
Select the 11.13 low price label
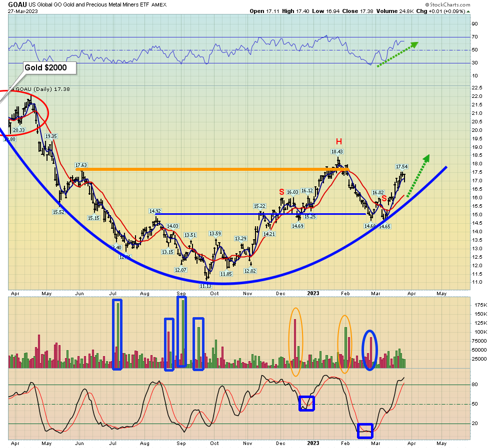206,286
